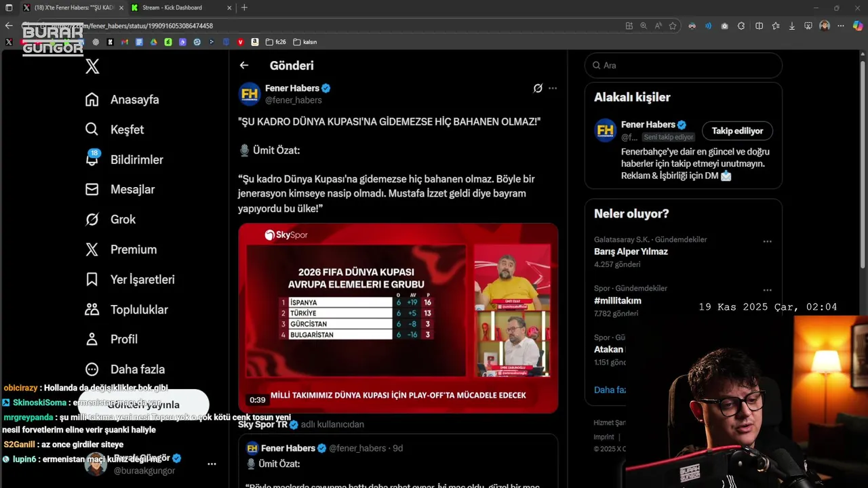
Task: Click app available icon in address bar
Action: coord(629,26)
